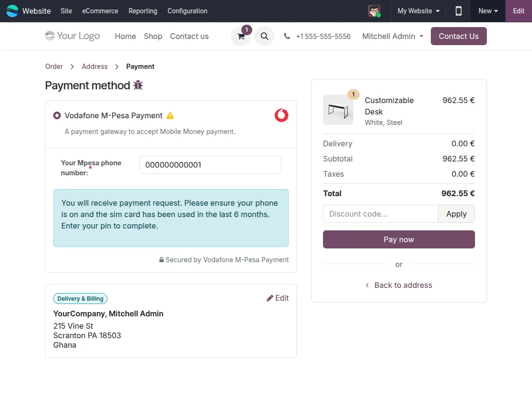Click the search magnifier icon
This screenshot has width=532, height=418.
pos(264,36)
